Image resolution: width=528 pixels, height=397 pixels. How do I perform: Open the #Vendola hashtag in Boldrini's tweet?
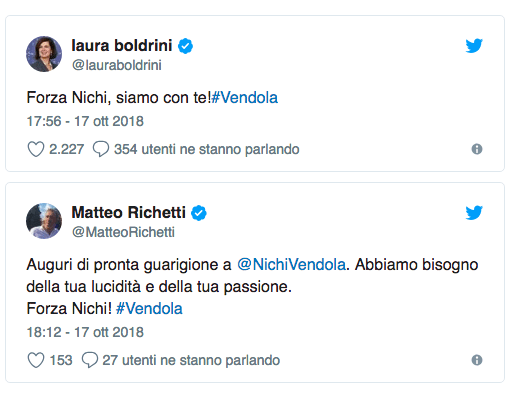[x=245, y=98]
